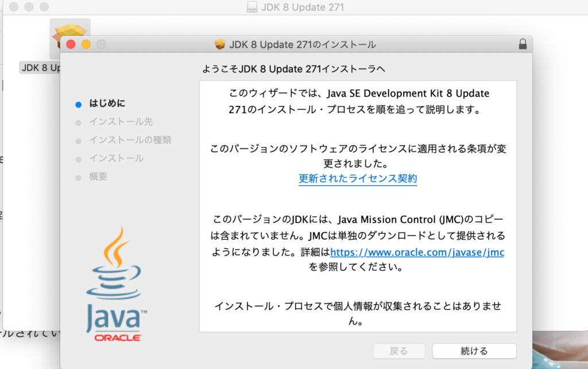Click the JDK 8 Update 271のインストール title text
588x369 pixels.
click(x=302, y=44)
